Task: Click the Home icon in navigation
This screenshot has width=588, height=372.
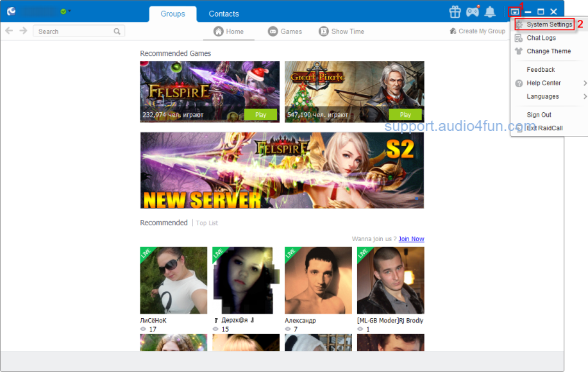Action: click(x=218, y=31)
